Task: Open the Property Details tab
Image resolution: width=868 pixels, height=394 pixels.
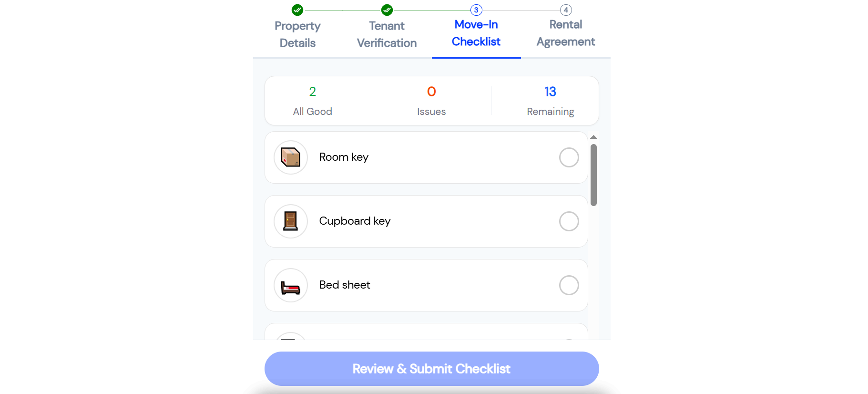Action: [x=297, y=34]
